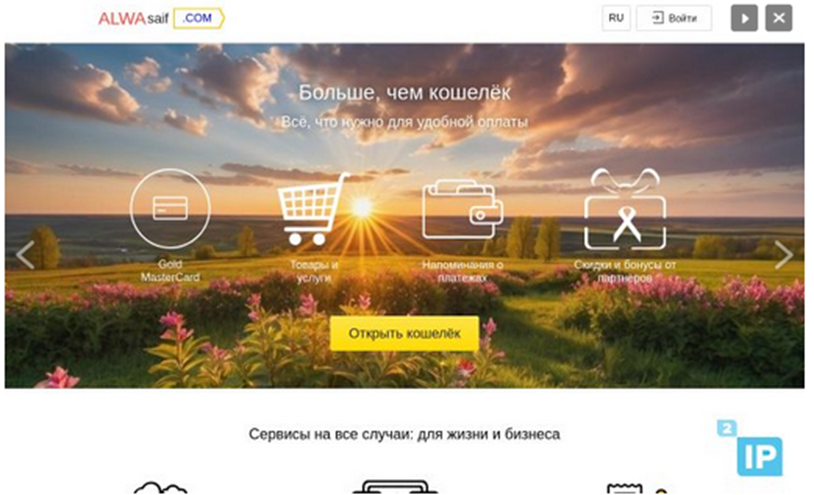
Task: Select the wallet payment reminders icon
Action: tap(463, 209)
